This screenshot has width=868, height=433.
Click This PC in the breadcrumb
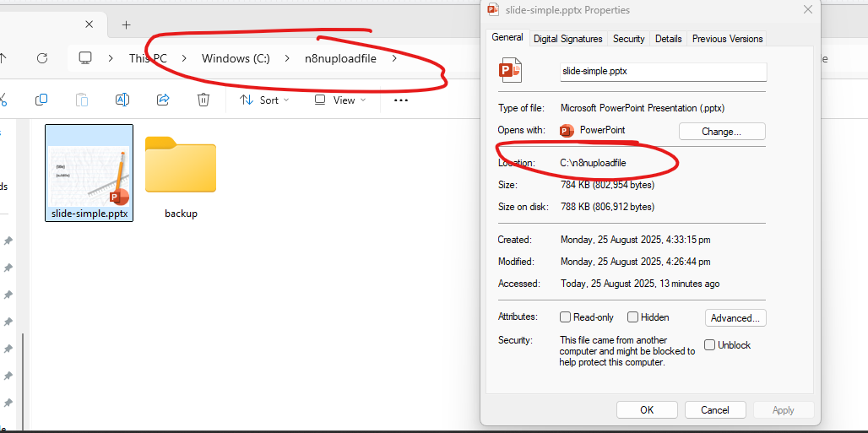pos(148,58)
